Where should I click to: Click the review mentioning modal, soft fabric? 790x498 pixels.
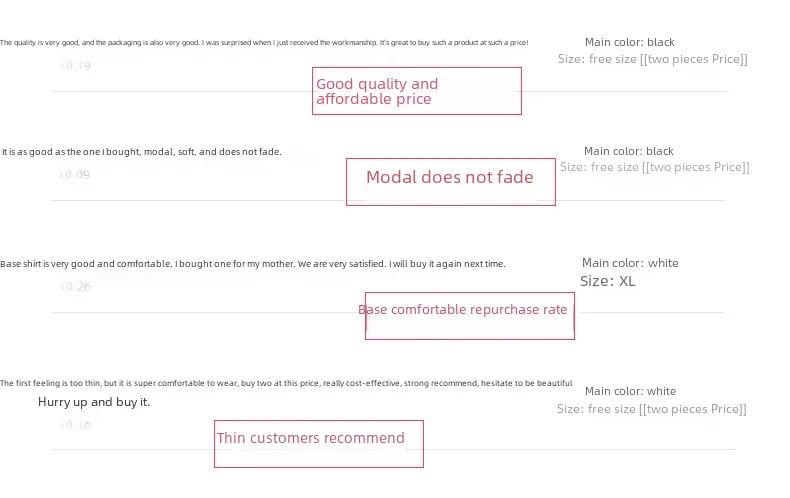pyautogui.click(x=141, y=152)
